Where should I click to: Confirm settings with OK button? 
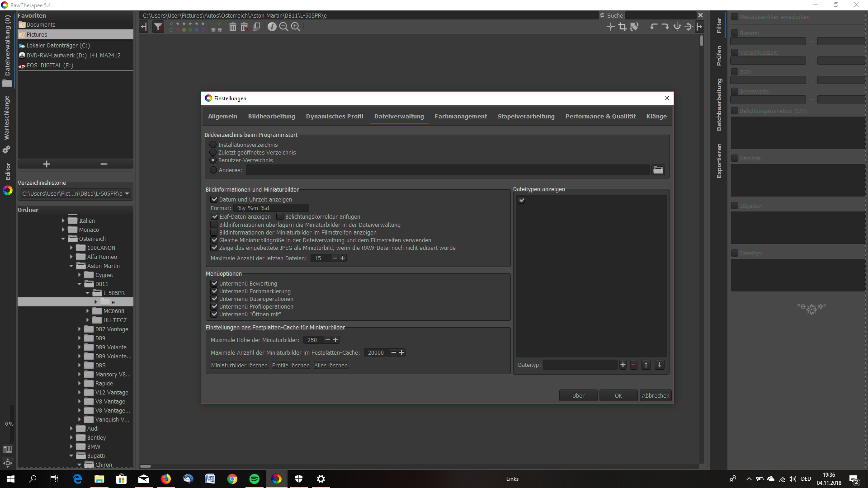tap(618, 395)
